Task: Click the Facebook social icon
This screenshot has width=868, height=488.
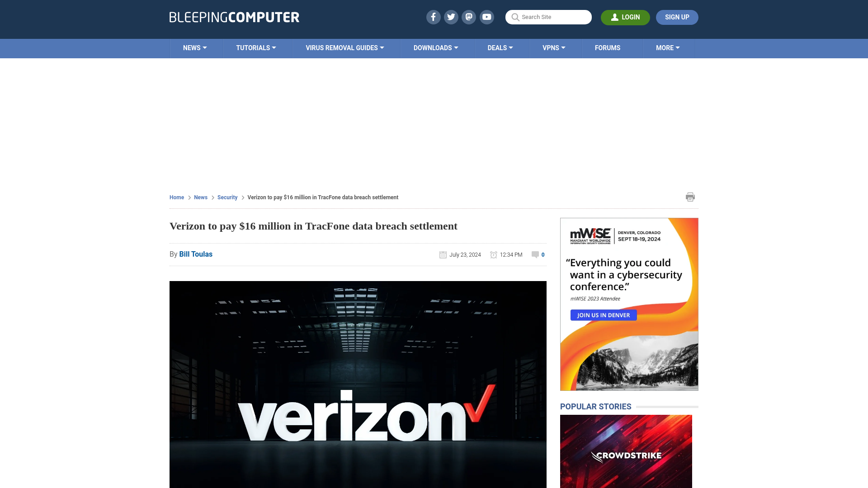Action: click(433, 17)
